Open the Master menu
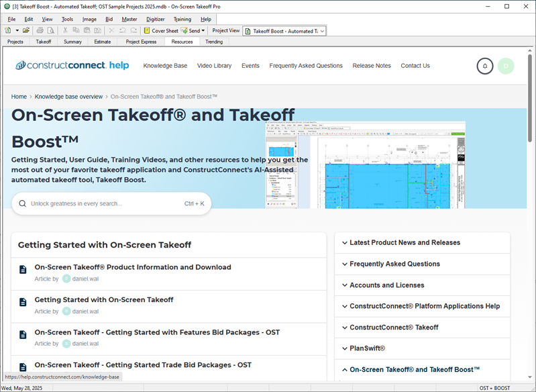 pos(129,19)
